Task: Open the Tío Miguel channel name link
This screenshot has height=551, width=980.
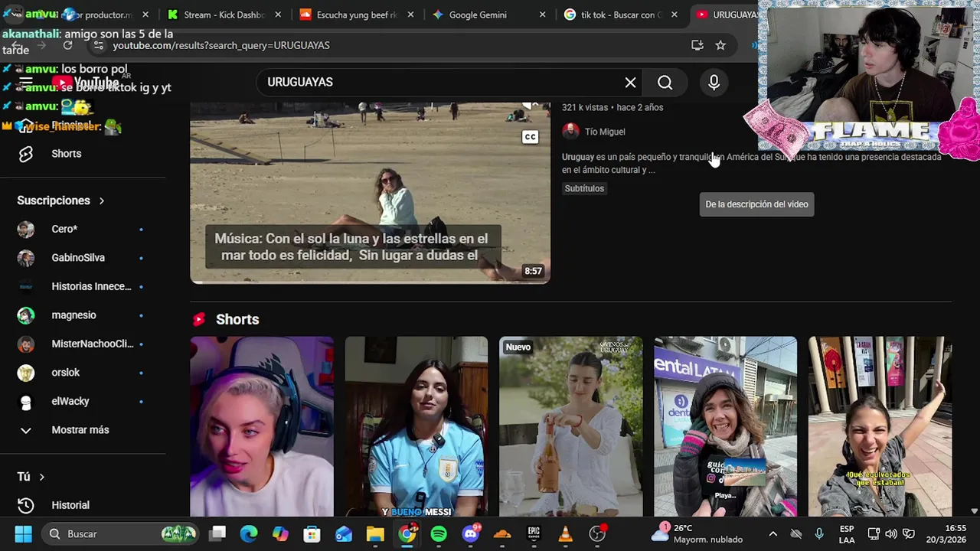Action: coord(605,132)
